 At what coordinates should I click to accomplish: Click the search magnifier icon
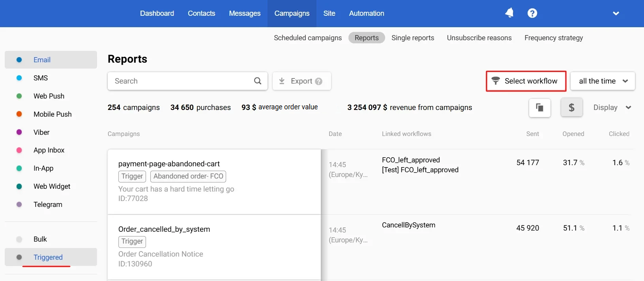(258, 81)
